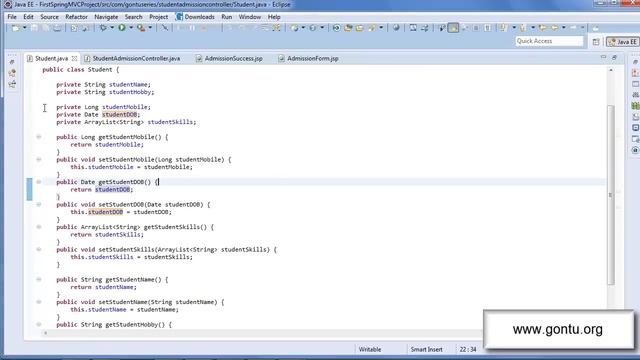Open the Navigate menu
This screenshot has width=640, height=360.
(106, 17)
